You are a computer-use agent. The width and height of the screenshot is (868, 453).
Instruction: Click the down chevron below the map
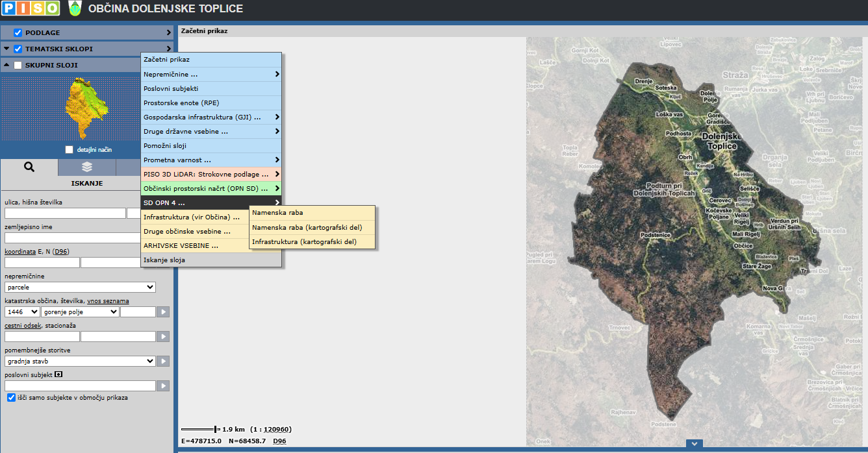[694, 444]
